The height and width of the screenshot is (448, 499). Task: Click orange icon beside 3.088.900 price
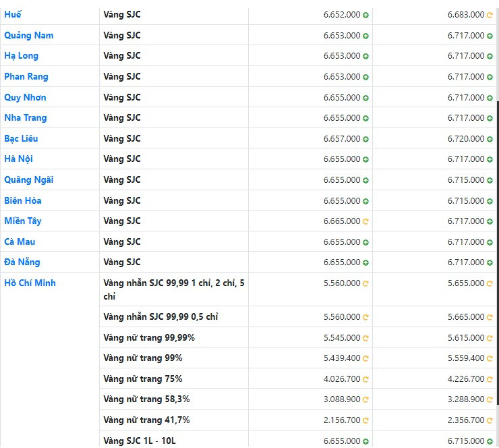365,399
